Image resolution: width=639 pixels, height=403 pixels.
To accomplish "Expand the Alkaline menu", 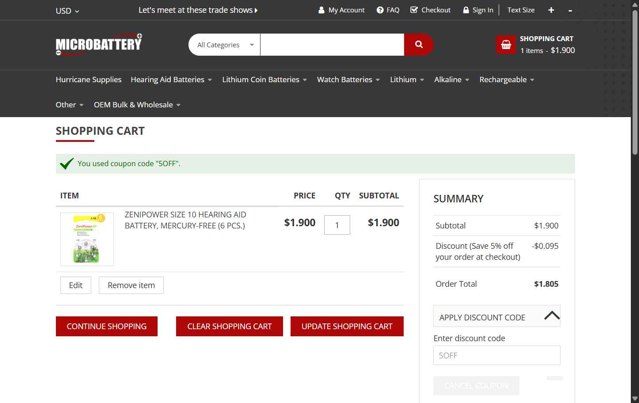I will point(452,79).
